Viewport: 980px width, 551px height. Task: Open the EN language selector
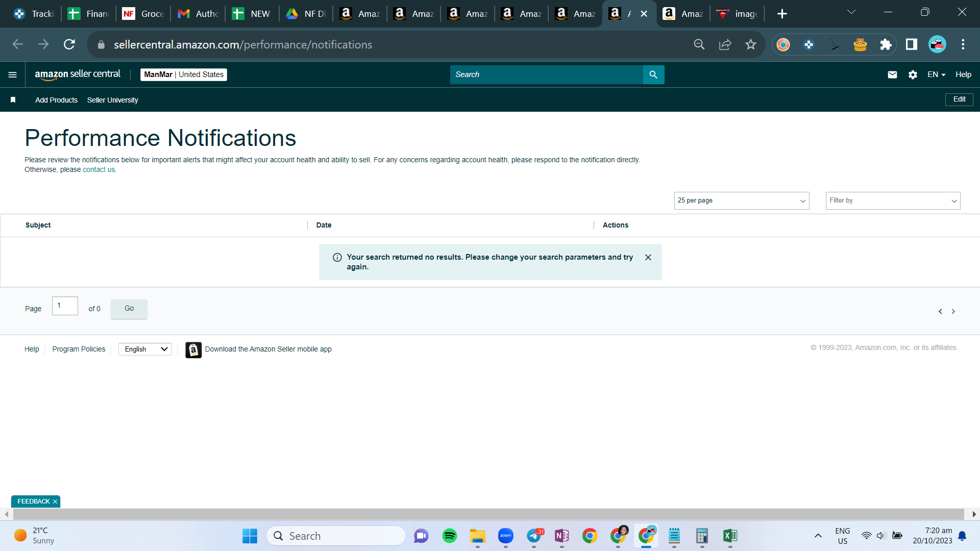click(936, 74)
